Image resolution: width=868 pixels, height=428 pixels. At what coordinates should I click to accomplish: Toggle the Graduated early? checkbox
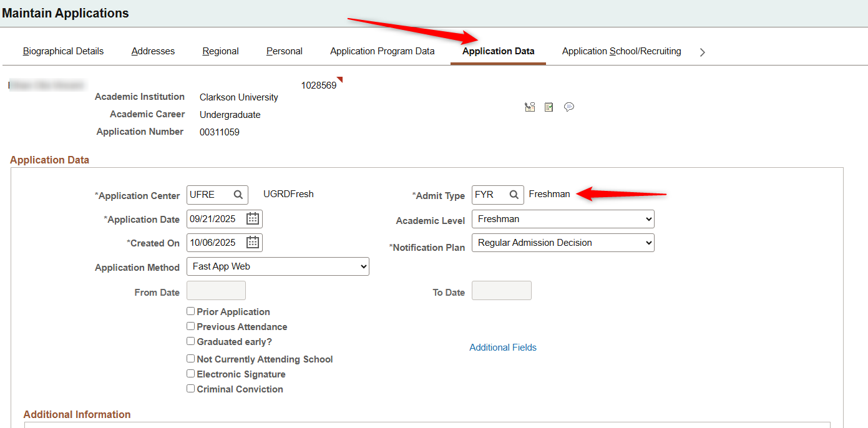[191, 341]
